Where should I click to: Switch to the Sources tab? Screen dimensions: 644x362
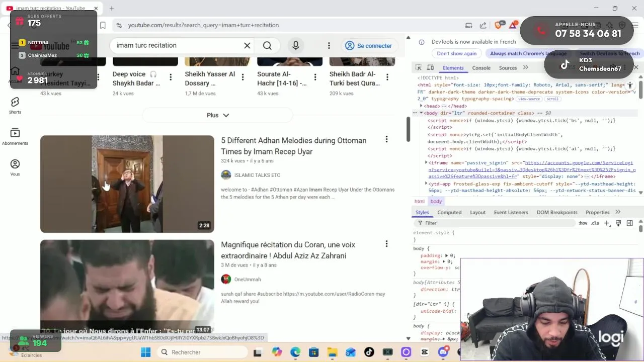508,68
